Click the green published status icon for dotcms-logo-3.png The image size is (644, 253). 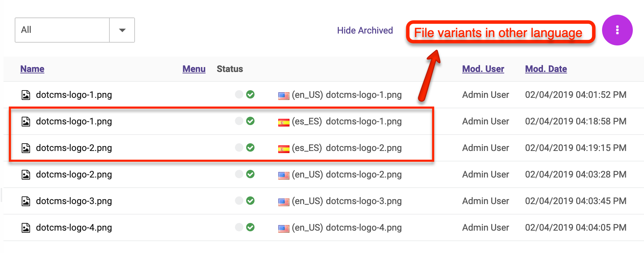(x=250, y=201)
